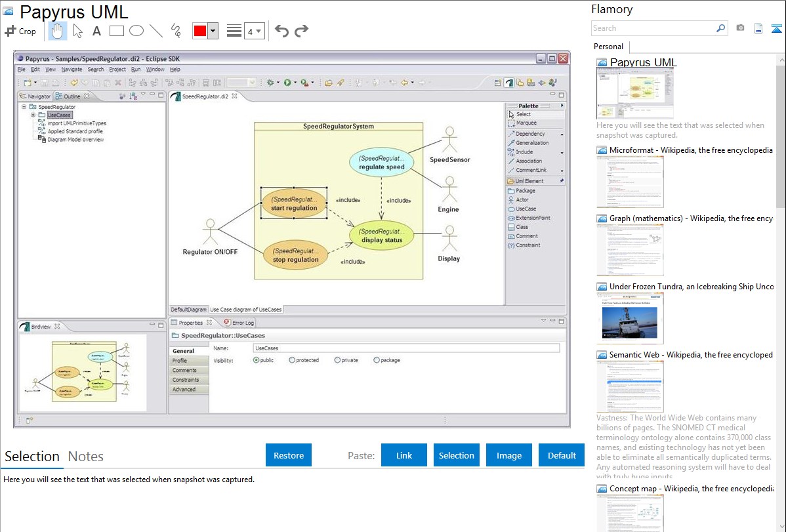Click the red color swatch
The width and height of the screenshot is (786, 532).
200,31
